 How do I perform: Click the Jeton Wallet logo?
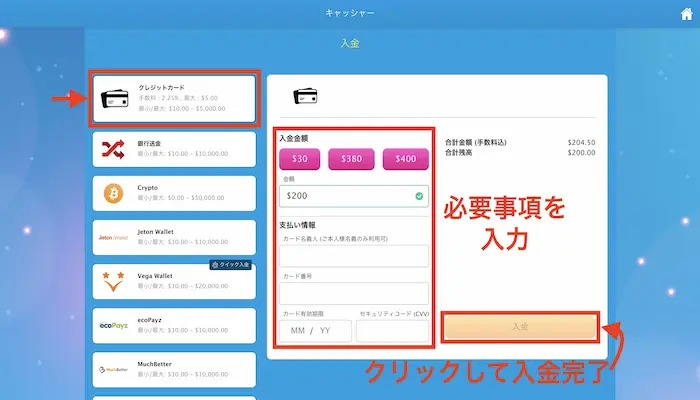click(113, 238)
